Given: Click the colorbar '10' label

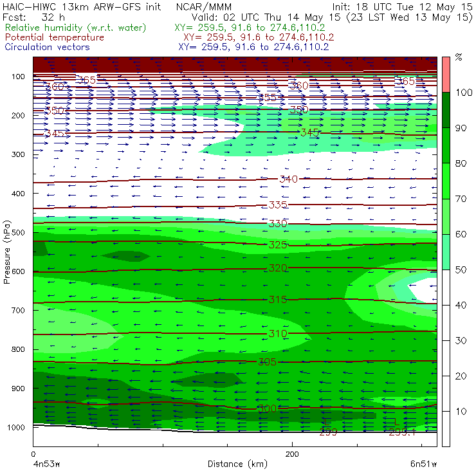Looking at the screenshot, I should (461, 411).
